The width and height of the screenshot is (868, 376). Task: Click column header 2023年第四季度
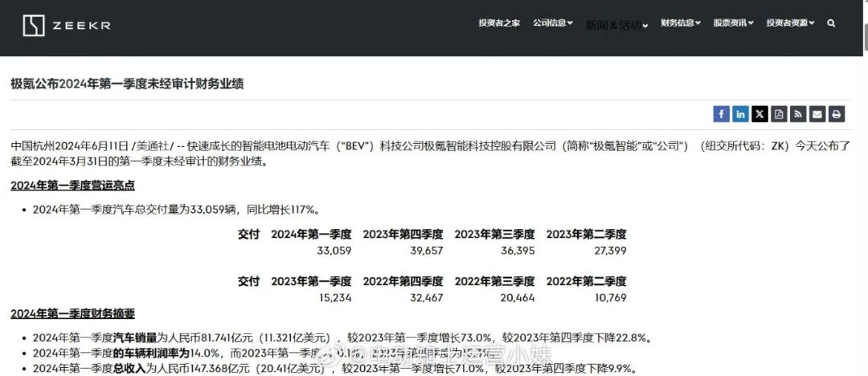(x=403, y=234)
